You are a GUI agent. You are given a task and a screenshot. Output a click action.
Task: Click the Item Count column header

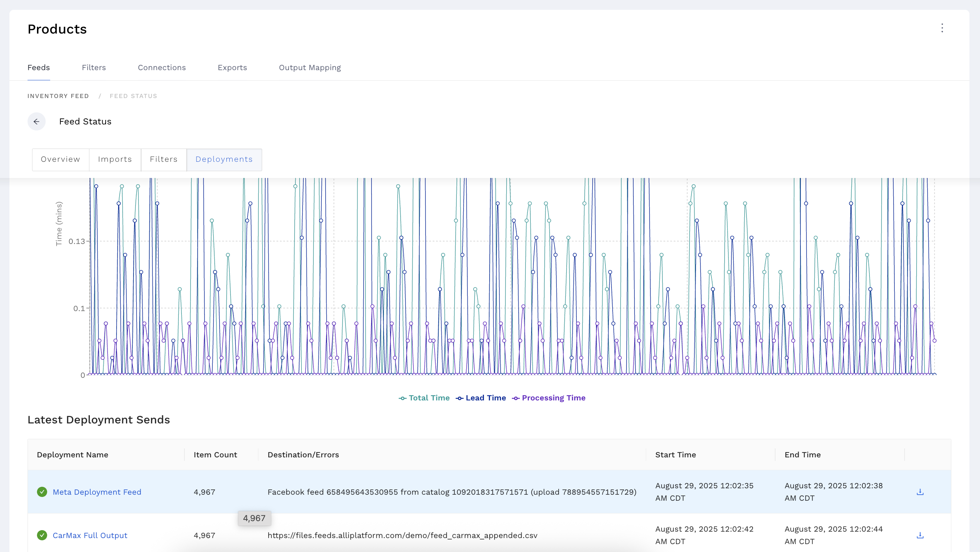[215, 454]
